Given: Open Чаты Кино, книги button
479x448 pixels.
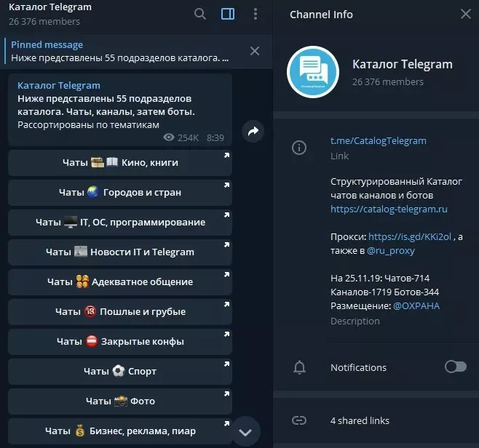Looking at the screenshot, I should tap(120, 163).
